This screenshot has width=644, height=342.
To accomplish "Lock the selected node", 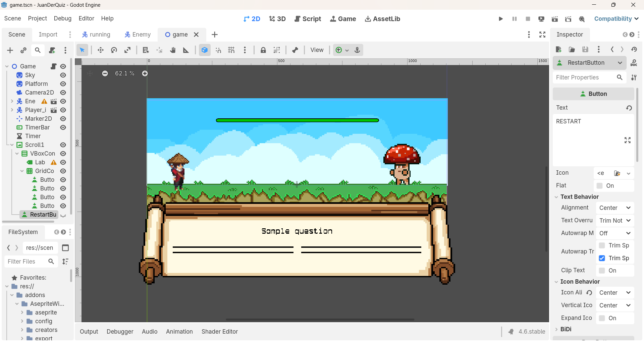I will [x=263, y=50].
